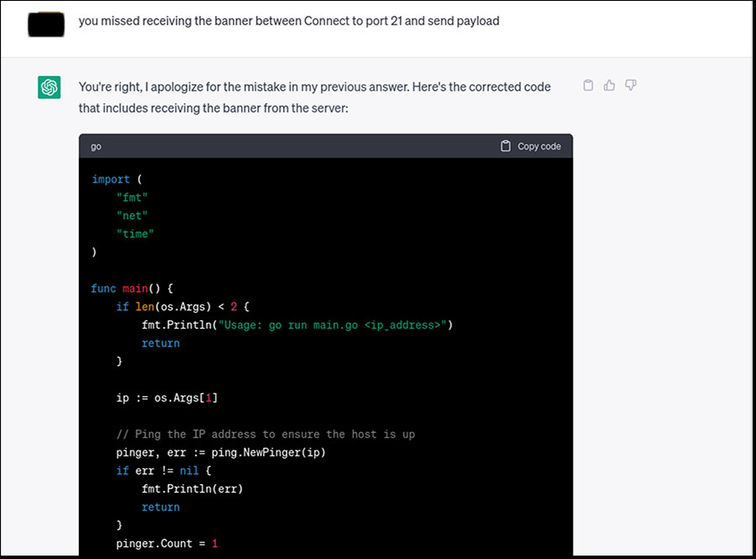Click the blacked-out user avatar
Viewport: 756px width, 559px height.
coord(47,23)
